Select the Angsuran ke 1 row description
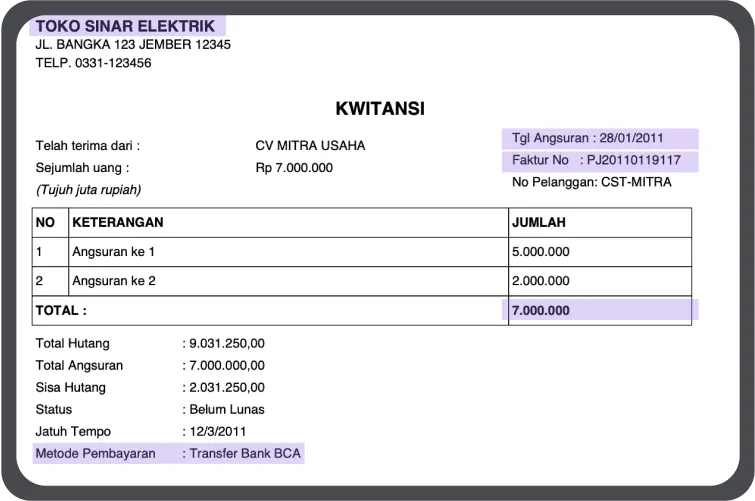Image resolution: width=755 pixels, height=501 pixels. (x=113, y=252)
